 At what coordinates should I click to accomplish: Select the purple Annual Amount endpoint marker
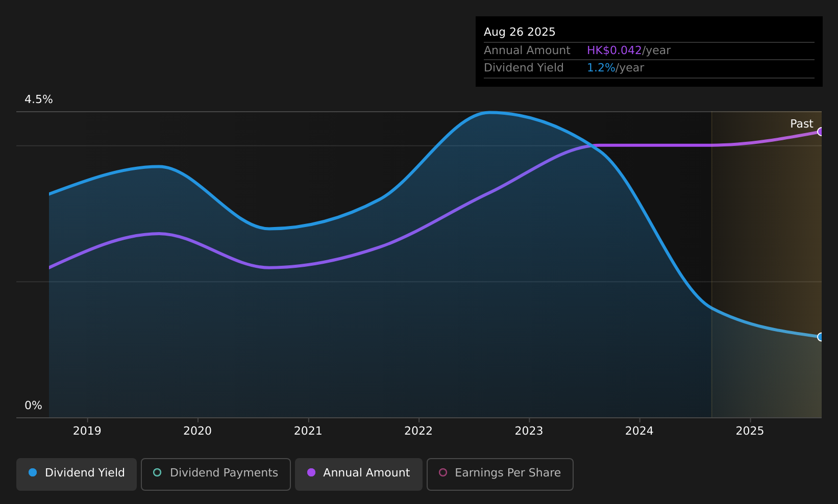[821, 132]
